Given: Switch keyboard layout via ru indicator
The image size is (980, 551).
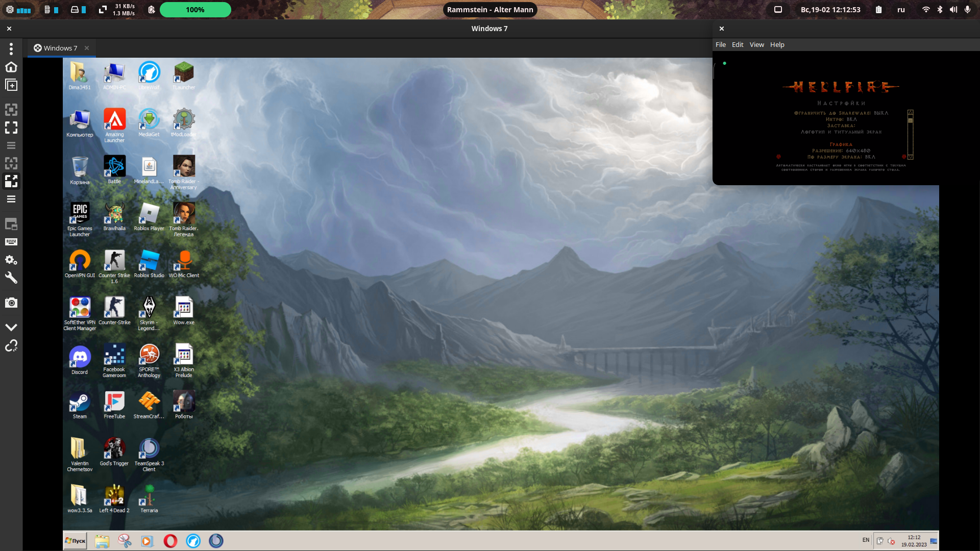Looking at the screenshot, I should click(901, 10).
